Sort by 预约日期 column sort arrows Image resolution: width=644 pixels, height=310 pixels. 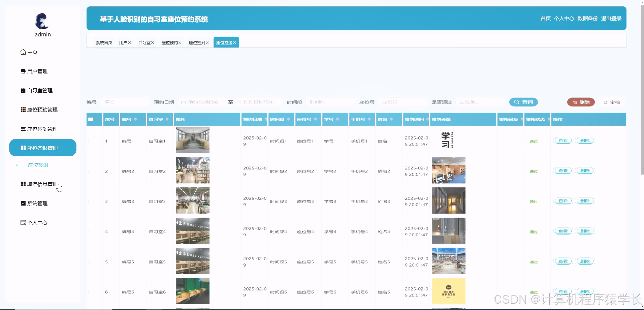point(266,120)
